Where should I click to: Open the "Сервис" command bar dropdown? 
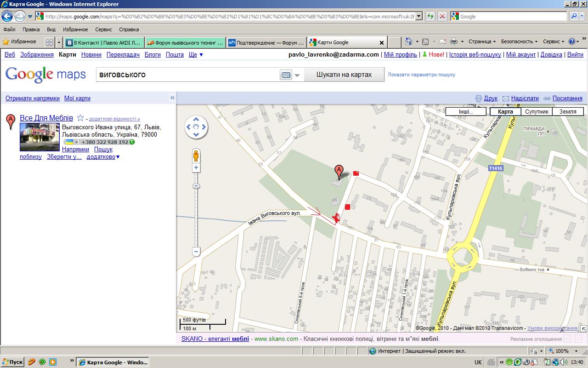pyautogui.click(x=553, y=42)
